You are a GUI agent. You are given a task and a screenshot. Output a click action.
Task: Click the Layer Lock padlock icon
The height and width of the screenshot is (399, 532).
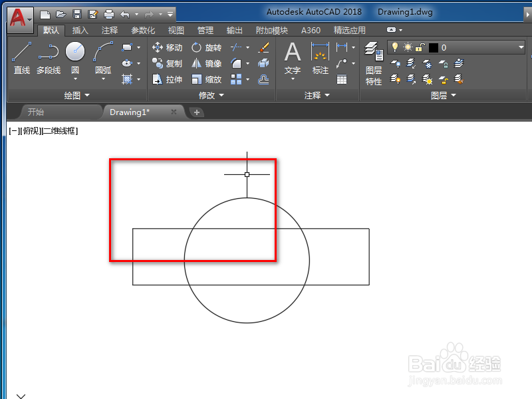[443, 63]
